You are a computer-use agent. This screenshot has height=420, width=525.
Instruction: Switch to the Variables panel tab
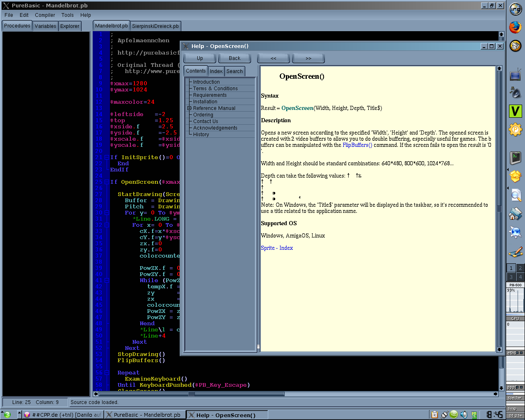click(45, 26)
